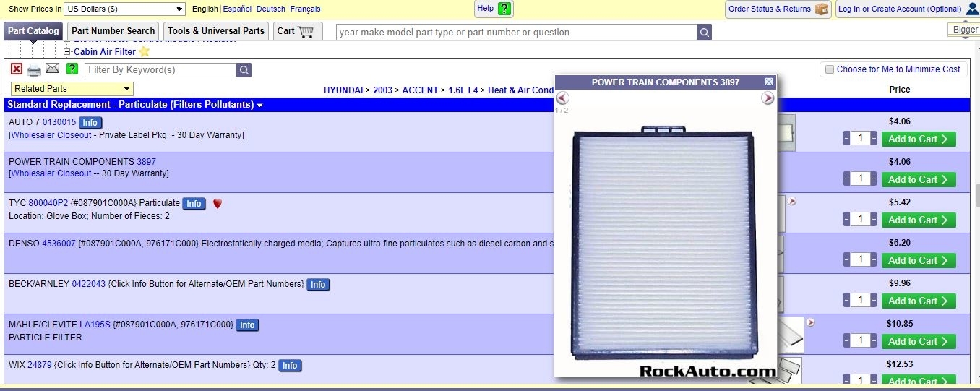Screen dimensions: 980x391
Task: Open Info for WIX 24879
Action: pyautogui.click(x=290, y=366)
